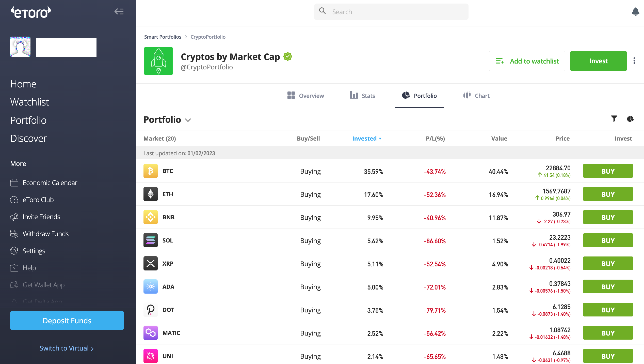Viewport: 644px width, 364px height.
Task: Click the BTC price 22884.70
Action: click(x=558, y=168)
